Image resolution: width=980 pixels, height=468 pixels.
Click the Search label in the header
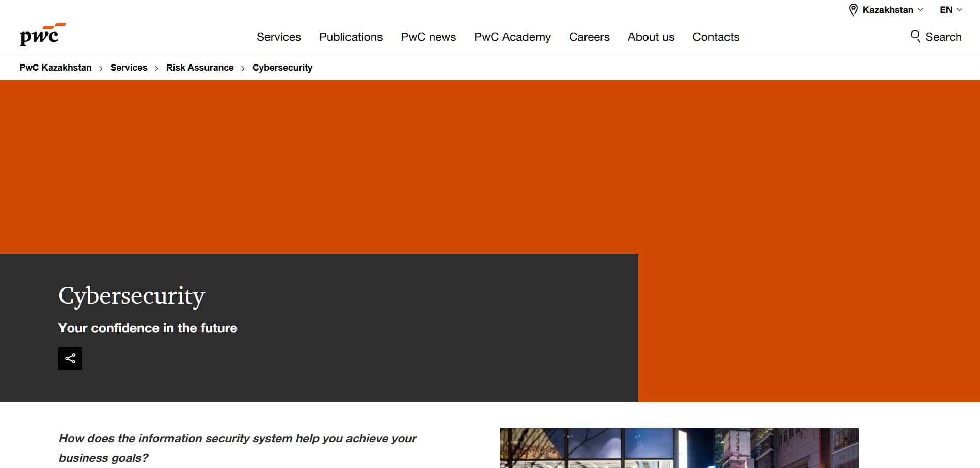click(944, 37)
